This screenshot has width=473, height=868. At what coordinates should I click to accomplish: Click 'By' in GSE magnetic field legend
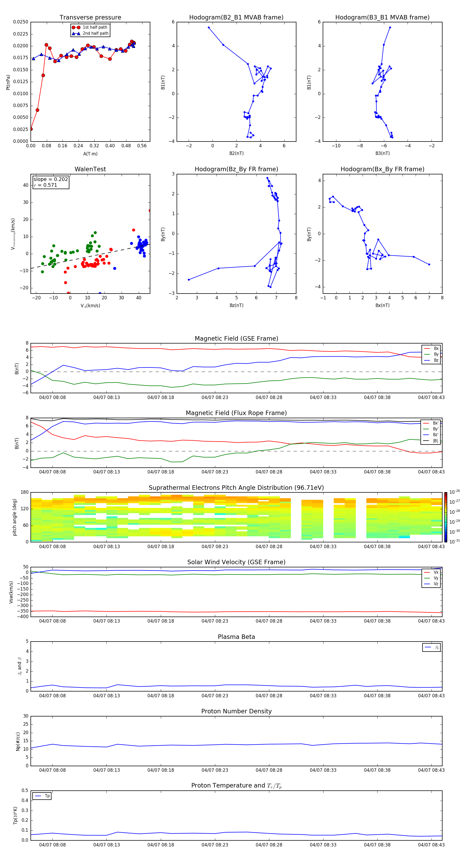(431, 354)
